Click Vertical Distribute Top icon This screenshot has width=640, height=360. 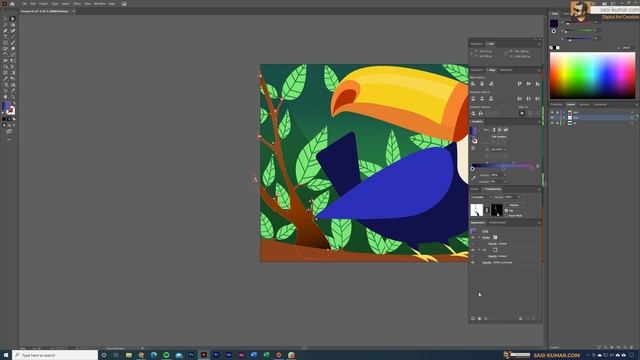pos(473,98)
